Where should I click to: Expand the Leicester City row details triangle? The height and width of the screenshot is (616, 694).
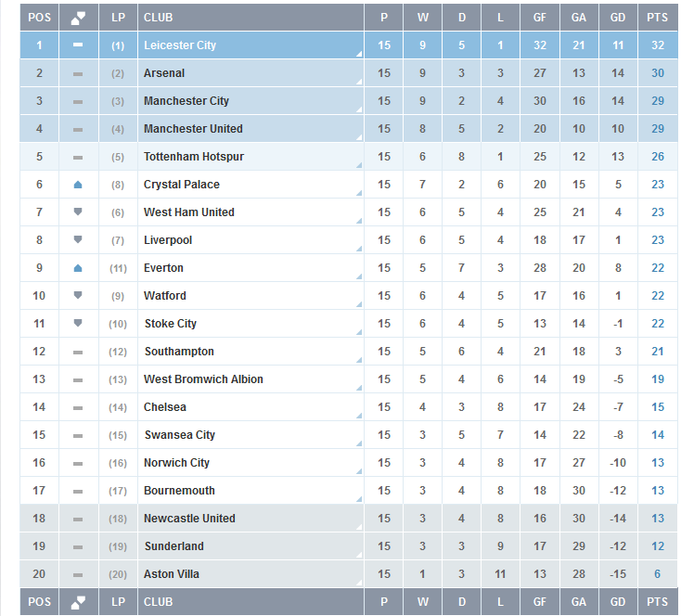coord(359,54)
